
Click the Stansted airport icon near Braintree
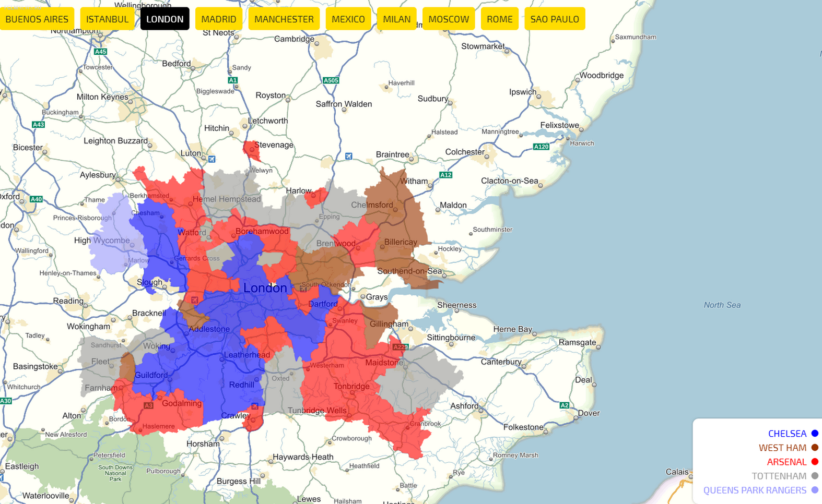(x=348, y=156)
